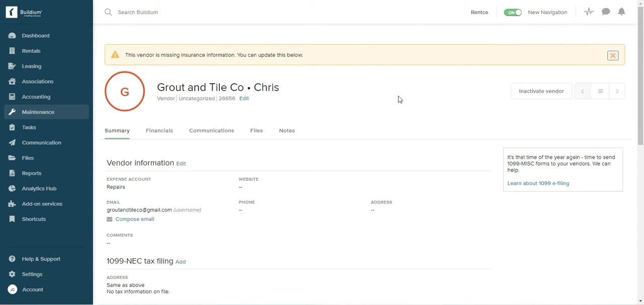Click the Settings gear icon
Viewport: 644px width, 305px height.
12,274
